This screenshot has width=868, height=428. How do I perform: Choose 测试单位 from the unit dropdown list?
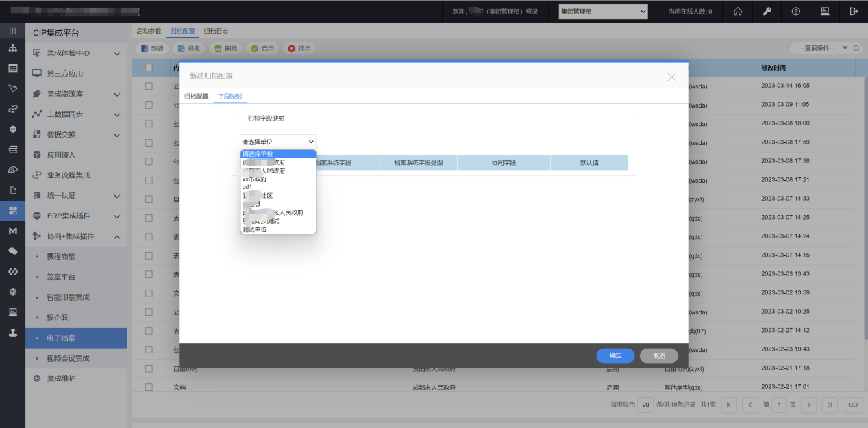point(255,229)
